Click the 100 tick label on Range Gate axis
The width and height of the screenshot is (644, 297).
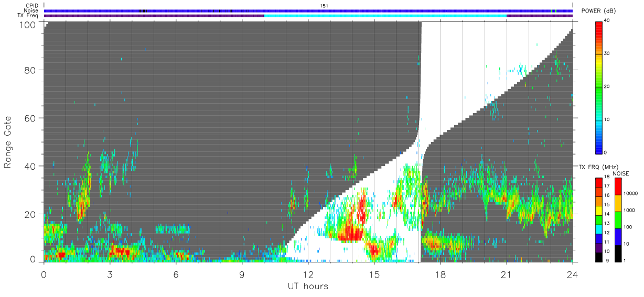pyautogui.click(x=27, y=24)
